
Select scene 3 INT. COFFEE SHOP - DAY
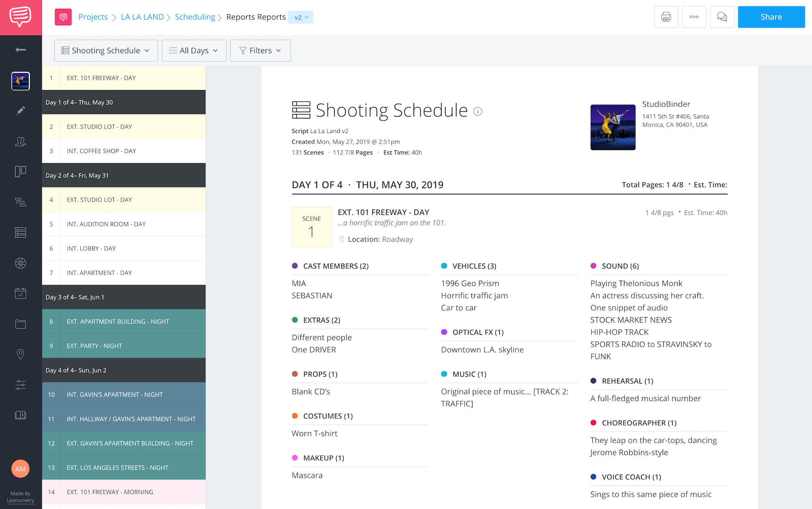(124, 151)
